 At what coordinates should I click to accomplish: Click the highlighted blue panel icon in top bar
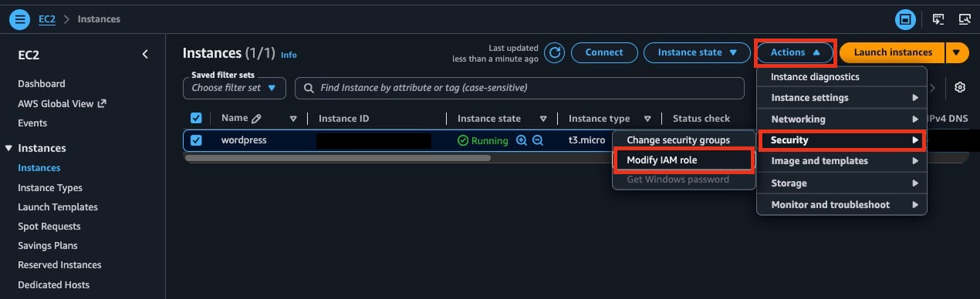(905, 18)
